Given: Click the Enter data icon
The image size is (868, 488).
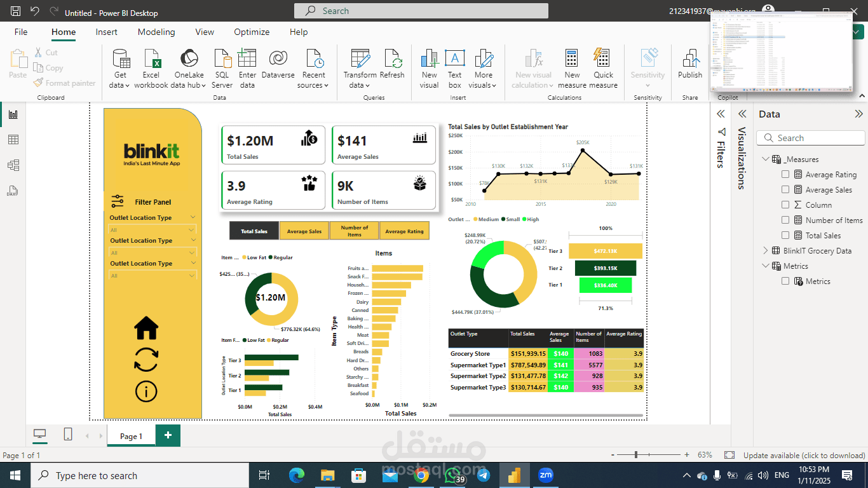Looking at the screenshot, I should pos(247,58).
